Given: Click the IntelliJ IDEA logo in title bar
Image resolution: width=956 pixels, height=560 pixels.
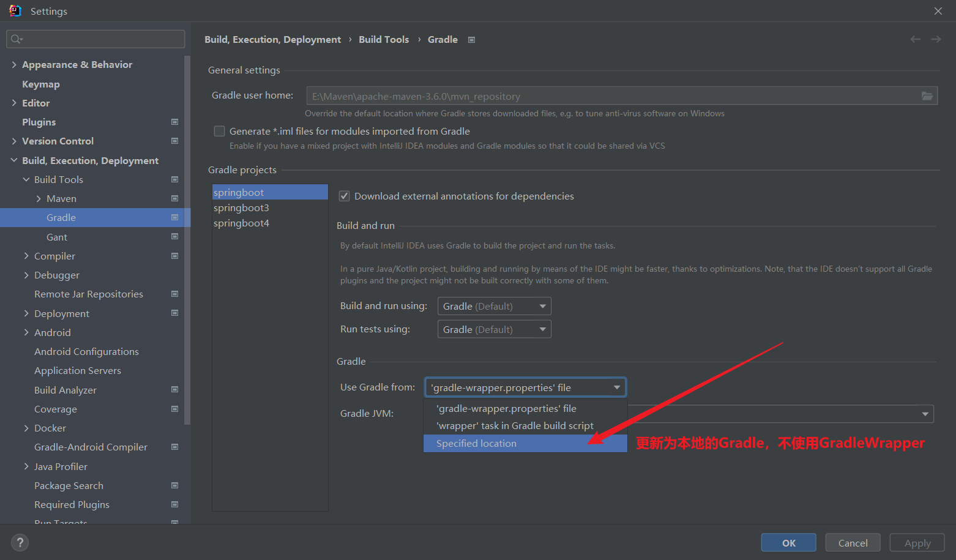Looking at the screenshot, I should pos(15,11).
